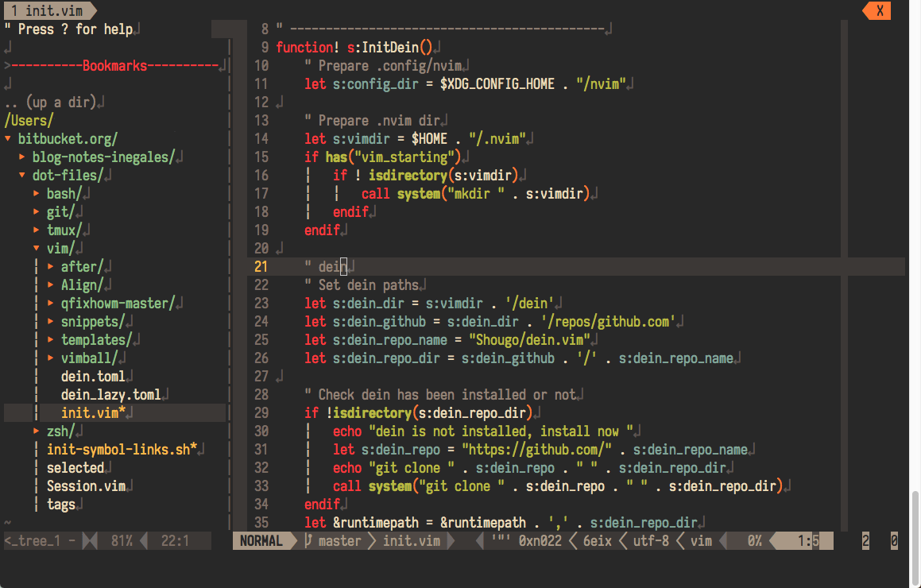
Task: Open init-symbol-links.sh* file
Action: coord(121,450)
